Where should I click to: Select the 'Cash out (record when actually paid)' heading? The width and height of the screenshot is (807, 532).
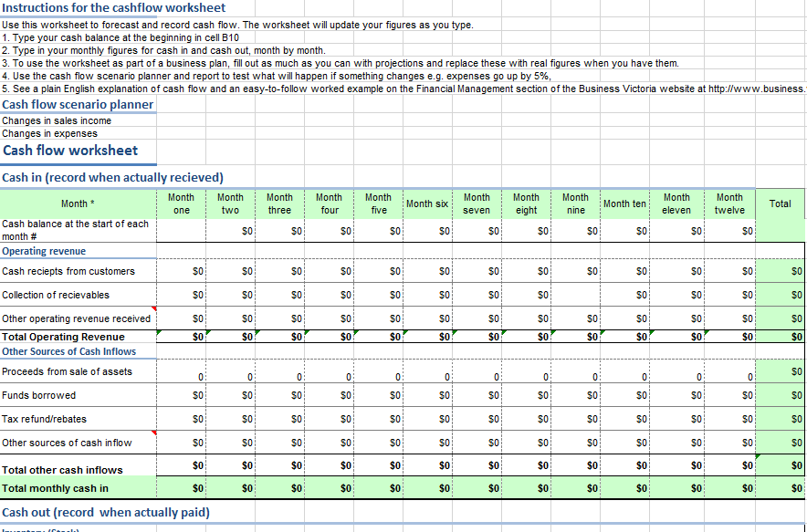coord(106,512)
